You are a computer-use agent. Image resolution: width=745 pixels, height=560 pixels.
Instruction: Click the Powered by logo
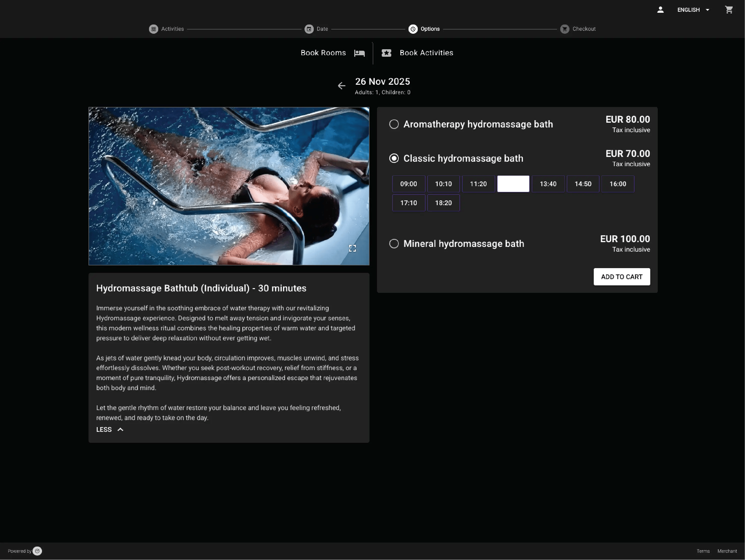37,551
